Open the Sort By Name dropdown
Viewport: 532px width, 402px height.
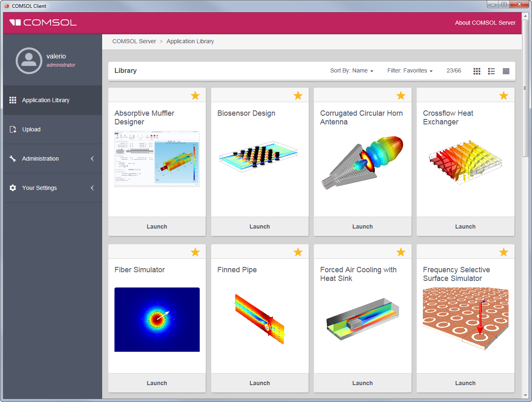pos(352,71)
